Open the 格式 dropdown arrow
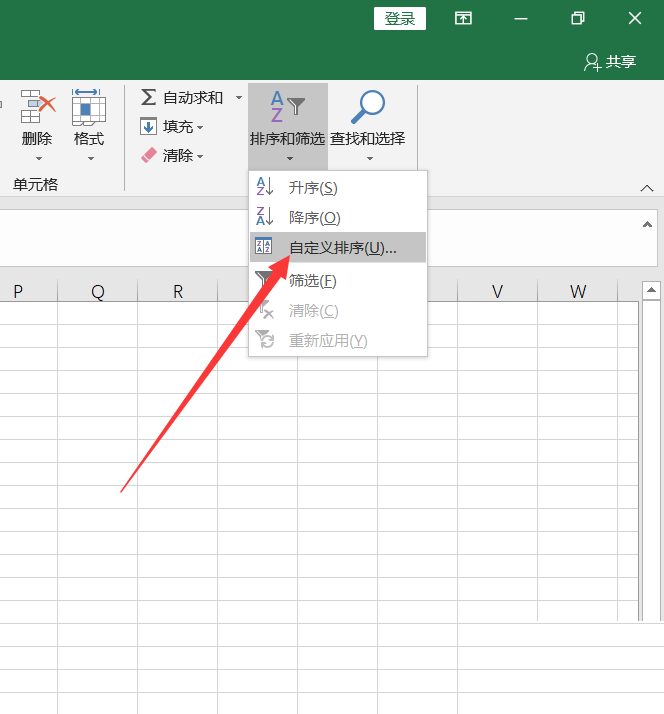The height and width of the screenshot is (714, 664). pyautogui.click(x=91, y=158)
